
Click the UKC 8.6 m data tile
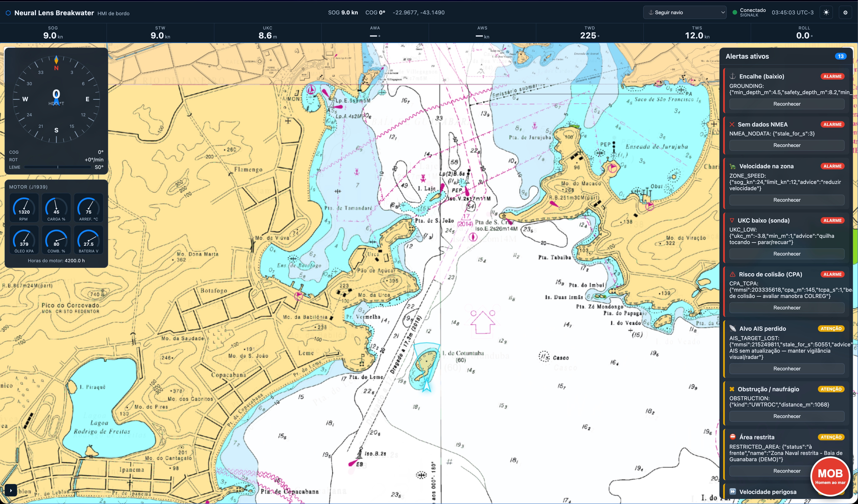pos(268,33)
